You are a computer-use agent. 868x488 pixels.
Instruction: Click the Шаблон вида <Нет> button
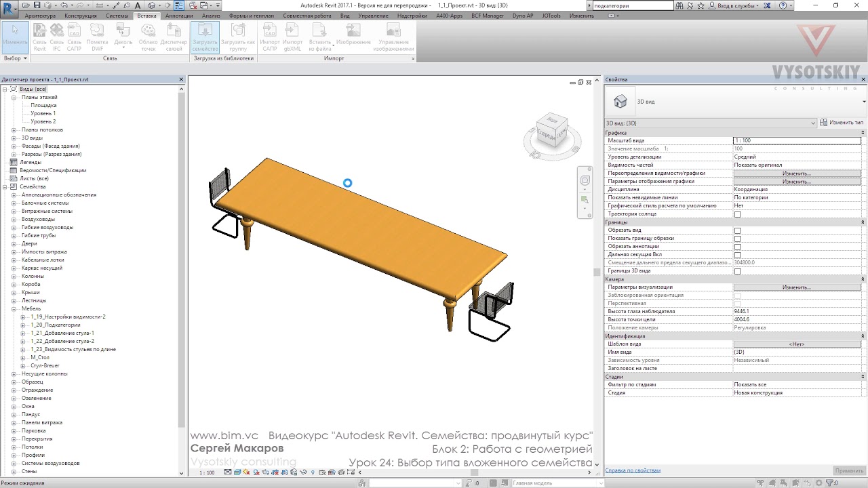(x=797, y=344)
